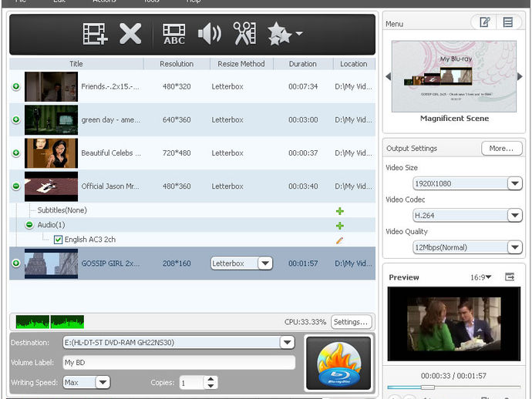Click resolution 640*360 cell

(x=177, y=119)
